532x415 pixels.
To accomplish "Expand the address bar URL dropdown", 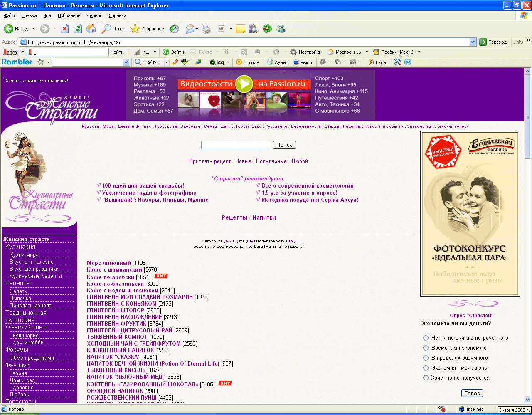I will 473,42.
